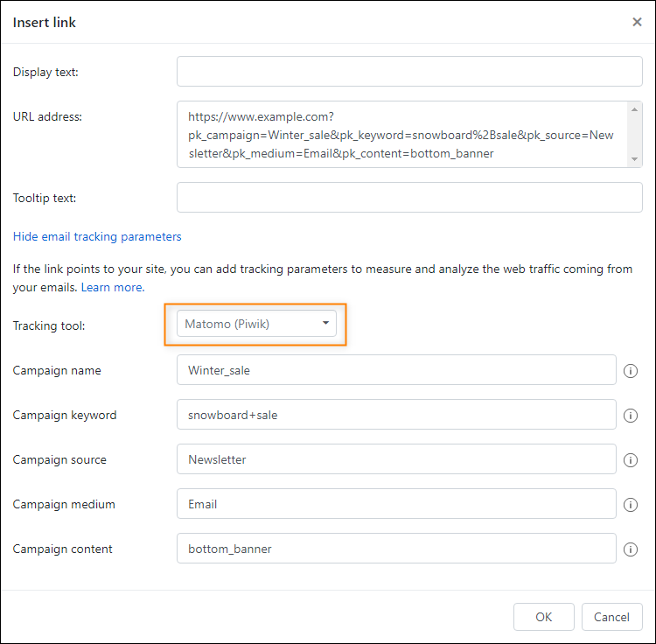Confirm the link with OK
The image size is (656, 644).
click(x=543, y=617)
